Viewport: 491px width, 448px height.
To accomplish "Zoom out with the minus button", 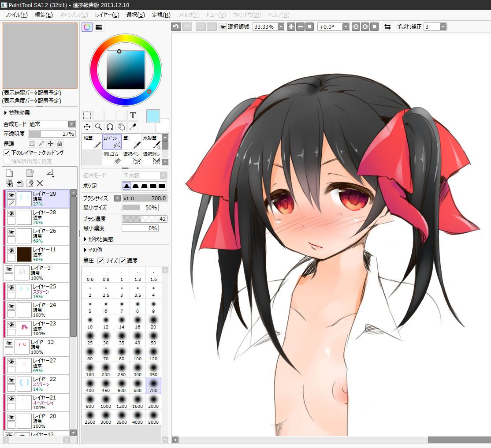I will (x=300, y=26).
